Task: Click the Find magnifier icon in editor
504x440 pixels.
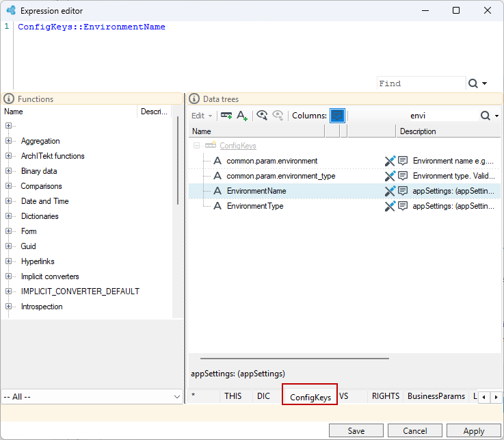Action: [473, 83]
